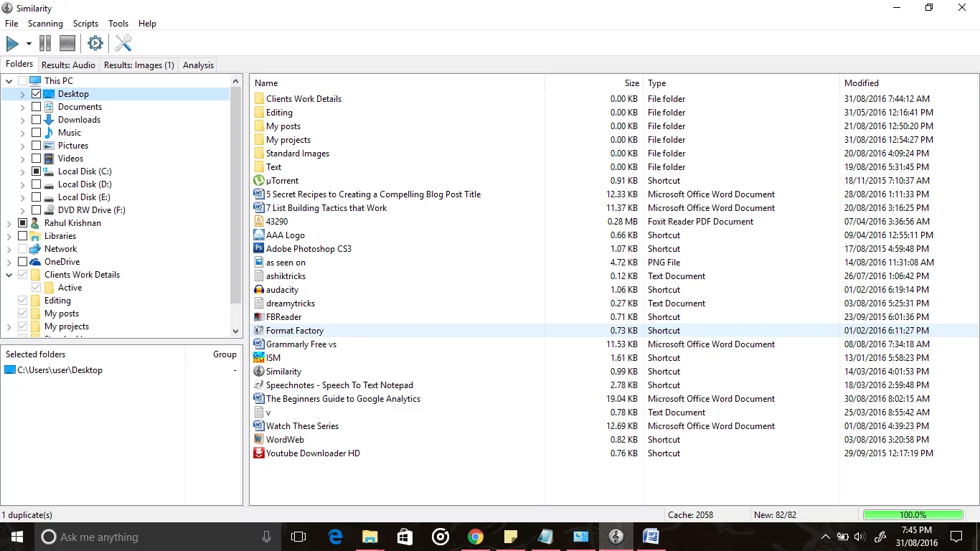Open options via the gear icon

click(95, 44)
